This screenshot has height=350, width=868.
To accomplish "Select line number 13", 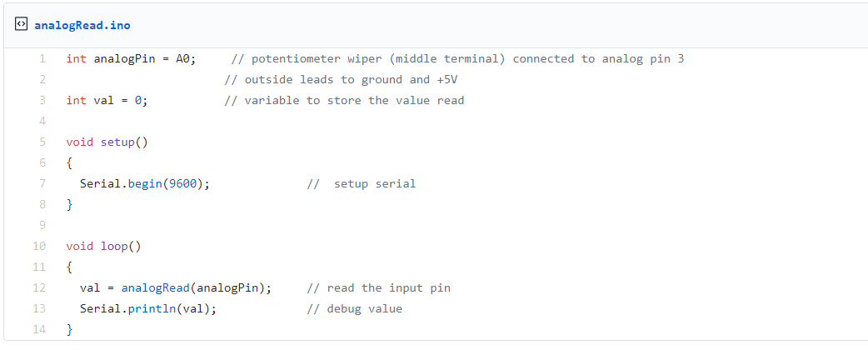I will point(39,309).
